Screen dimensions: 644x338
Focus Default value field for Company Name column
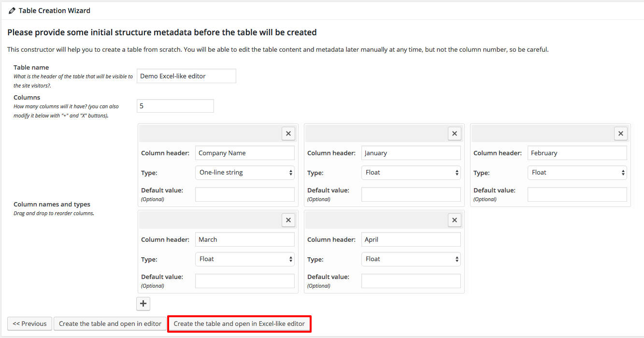point(245,194)
